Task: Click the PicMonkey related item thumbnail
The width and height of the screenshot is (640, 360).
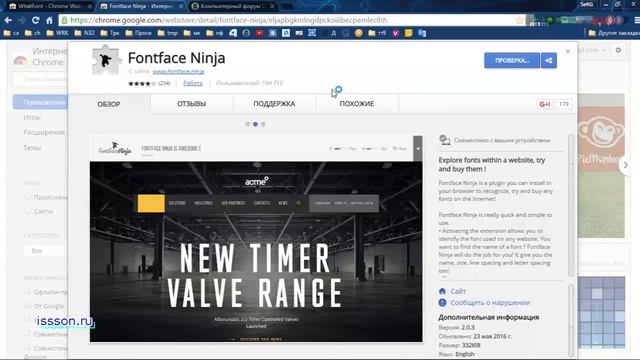Action: 601,166
